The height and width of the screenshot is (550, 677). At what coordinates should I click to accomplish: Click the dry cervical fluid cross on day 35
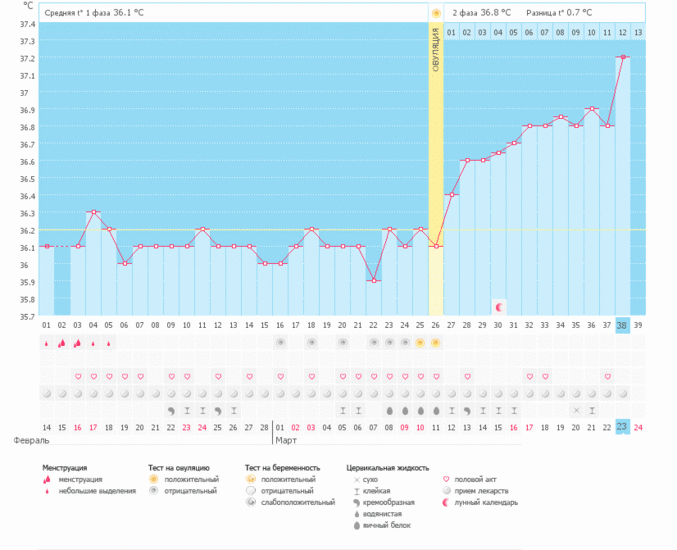pos(576,411)
